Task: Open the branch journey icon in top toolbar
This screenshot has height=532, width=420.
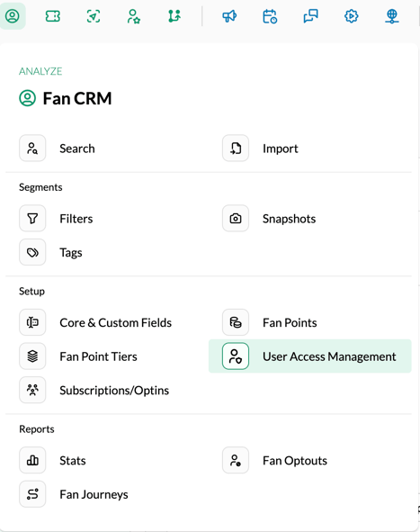Action: pyautogui.click(x=174, y=16)
